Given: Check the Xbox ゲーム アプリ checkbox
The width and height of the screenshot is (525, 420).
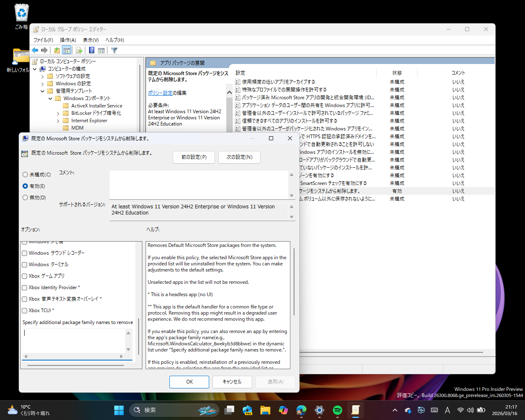Looking at the screenshot, I should [x=25, y=276].
